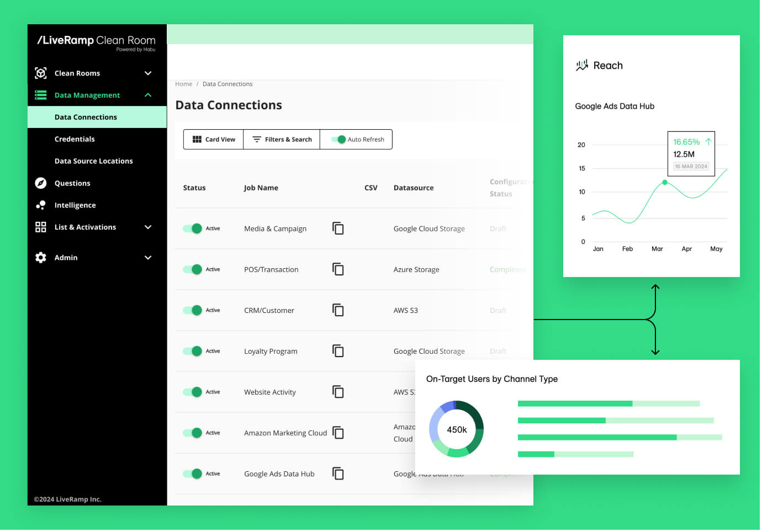Click the Data Connections breadcrumb
Screen dimensions: 762x532
pos(227,84)
